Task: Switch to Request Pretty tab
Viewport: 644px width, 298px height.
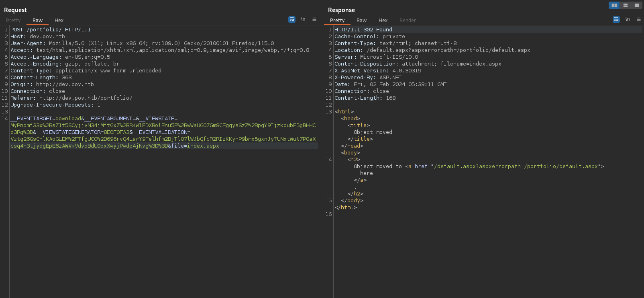Action: pos(13,21)
